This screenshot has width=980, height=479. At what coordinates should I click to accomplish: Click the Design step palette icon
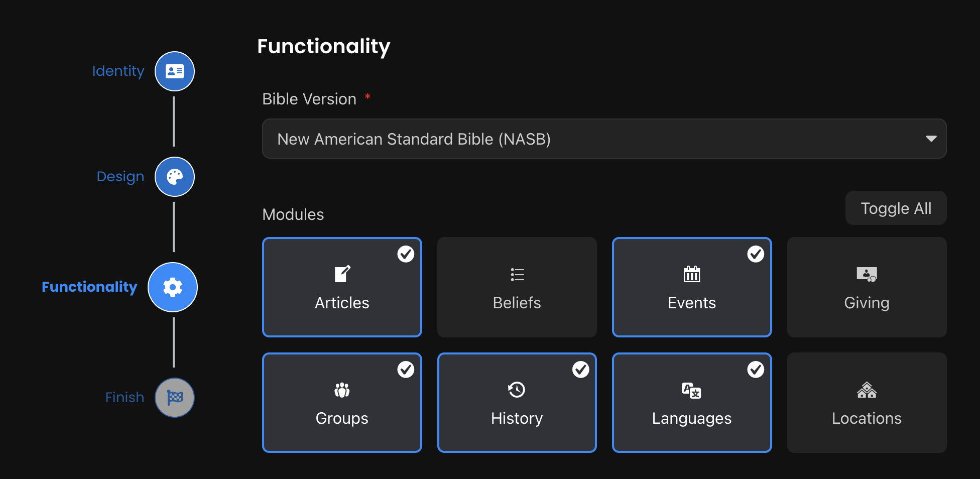pyautogui.click(x=174, y=177)
